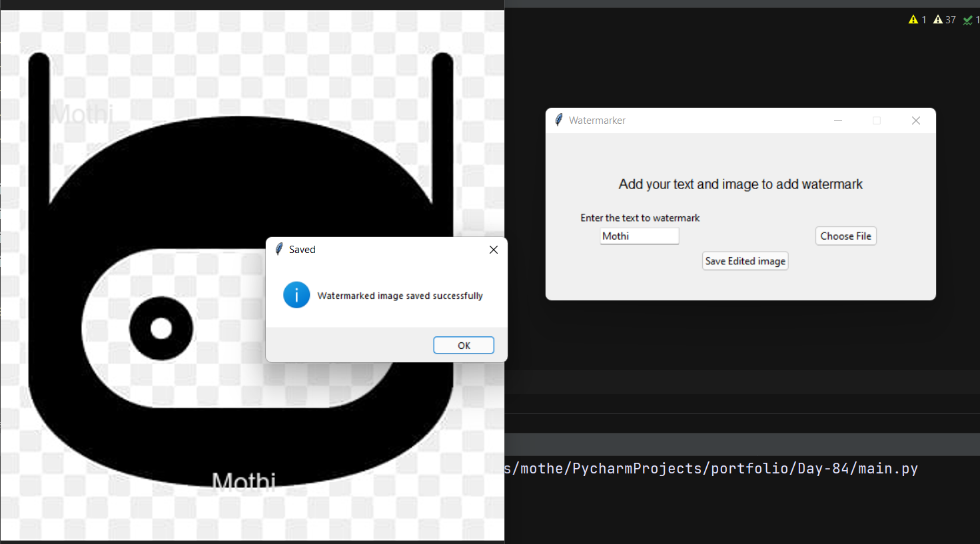Click the blue info icon in Saved dialog
This screenshot has width=980, height=544.
click(x=296, y=295)
